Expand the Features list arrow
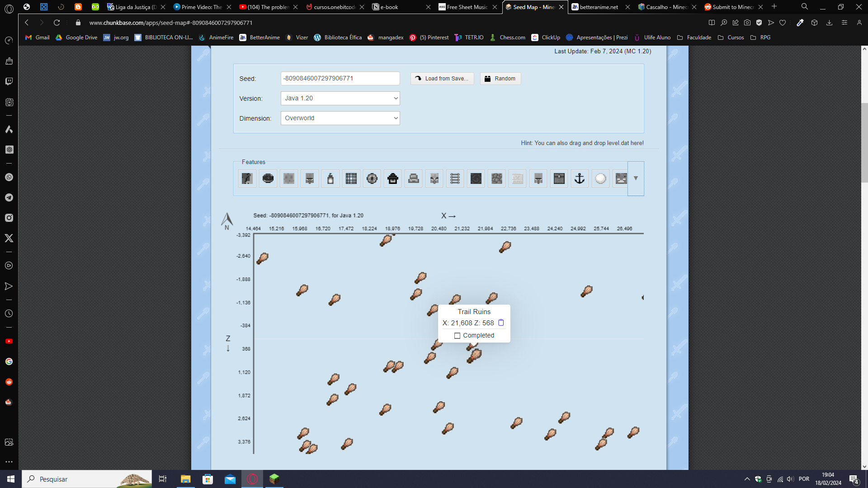 click(x=636, y=178)
